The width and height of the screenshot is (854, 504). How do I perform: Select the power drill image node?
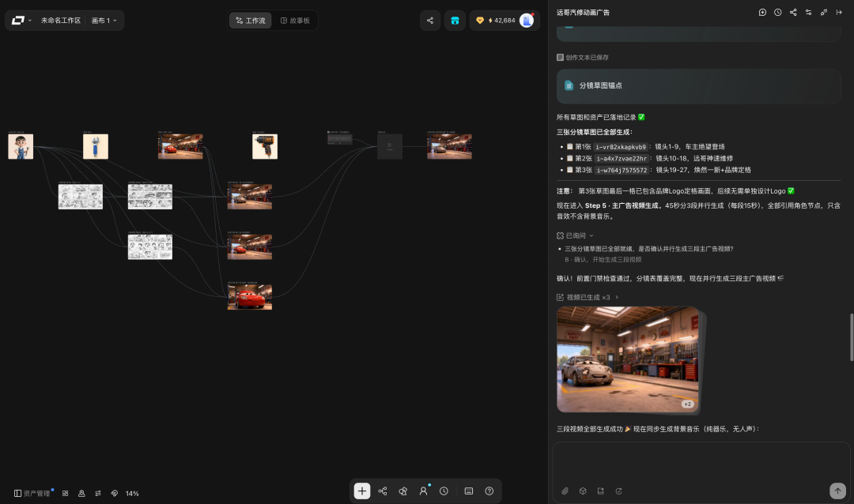(x=265, y=146)
